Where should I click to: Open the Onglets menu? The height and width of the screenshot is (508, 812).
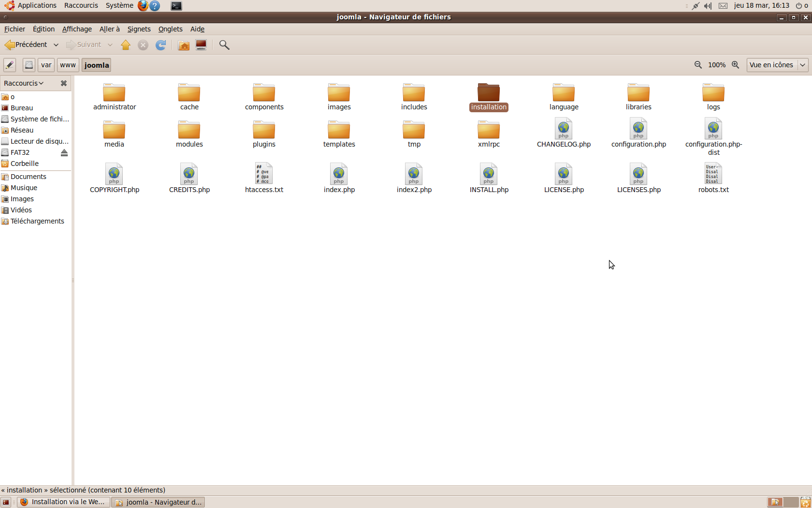(170, 29)
